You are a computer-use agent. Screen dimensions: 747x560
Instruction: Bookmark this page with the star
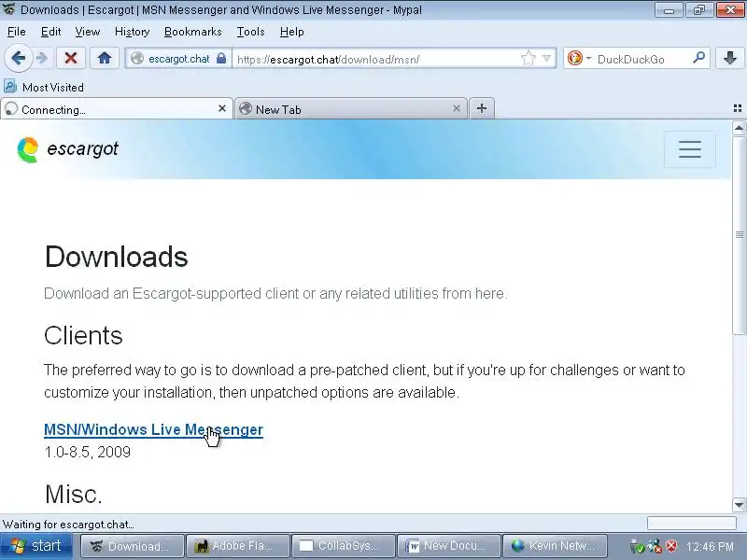528,59
